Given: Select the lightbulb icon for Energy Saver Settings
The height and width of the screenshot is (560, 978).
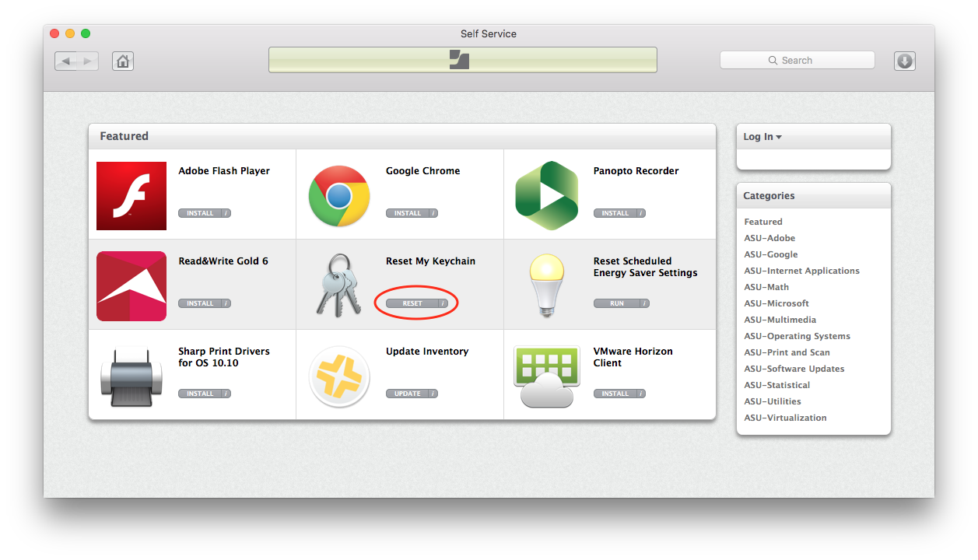Looking at the screenshot, I should pyautogui.click(x=546, y=285).
